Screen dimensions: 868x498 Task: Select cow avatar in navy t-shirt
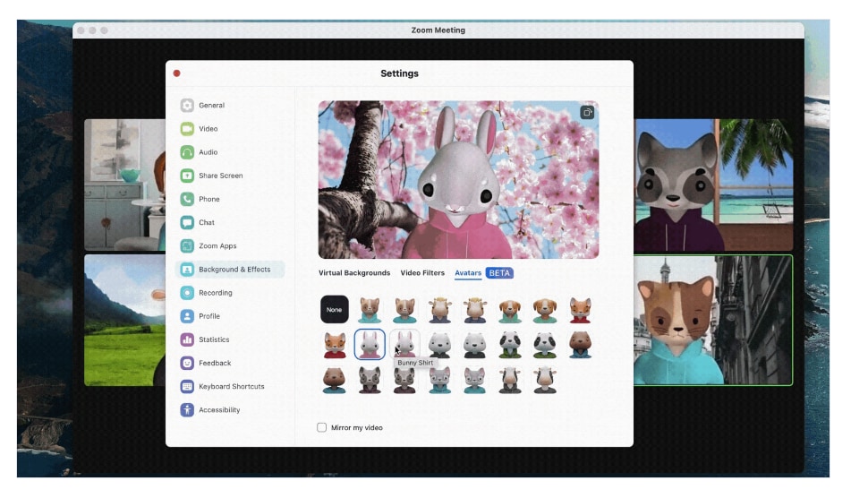[x=475, y=310]
